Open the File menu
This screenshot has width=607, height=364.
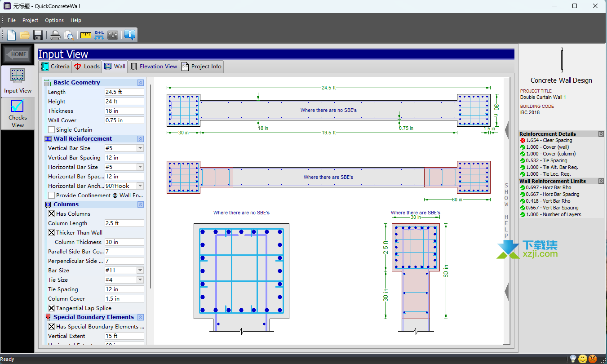pyautogui.click(x=12, y=20)
